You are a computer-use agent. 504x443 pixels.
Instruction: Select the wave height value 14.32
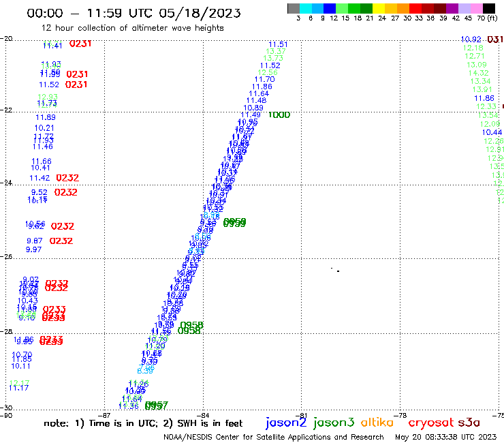[479, 73]
